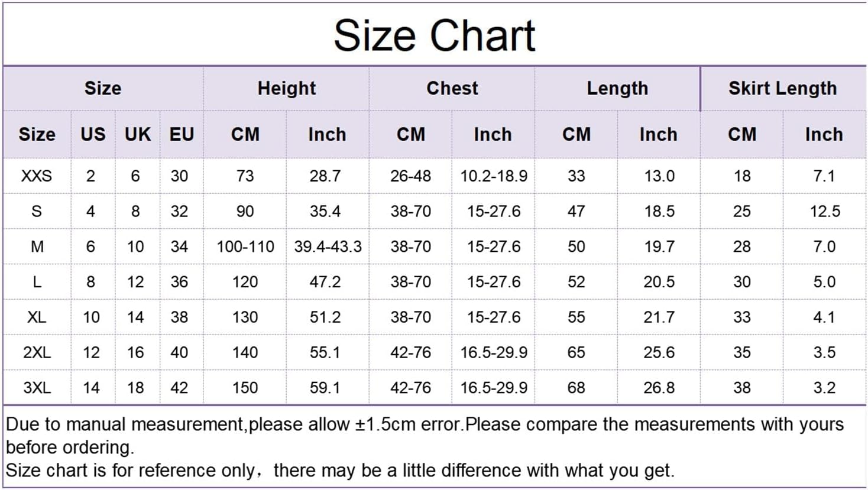Image resolution: width=868 pixels, height=490 pixels.
Task: Click the EU size sub-header
Action: click(x=182, y=134)
